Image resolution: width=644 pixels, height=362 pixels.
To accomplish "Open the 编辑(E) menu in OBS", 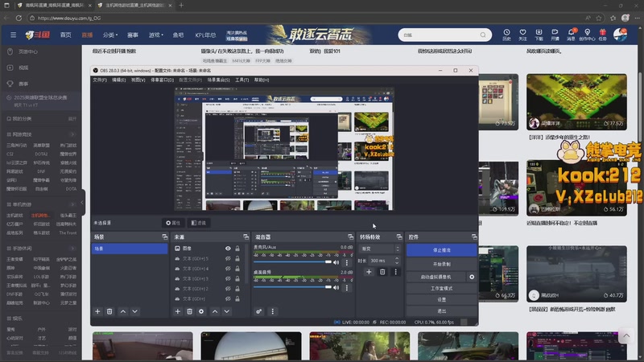I will (x=119, y=80).
